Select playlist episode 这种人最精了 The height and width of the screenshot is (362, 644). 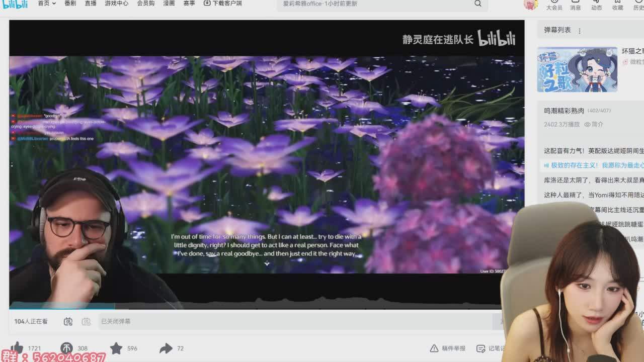coord(594,195)
